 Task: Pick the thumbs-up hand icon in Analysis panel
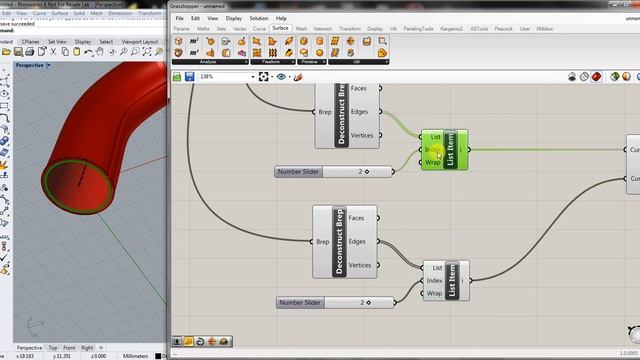pyautogui.click(x=210, y=53)
